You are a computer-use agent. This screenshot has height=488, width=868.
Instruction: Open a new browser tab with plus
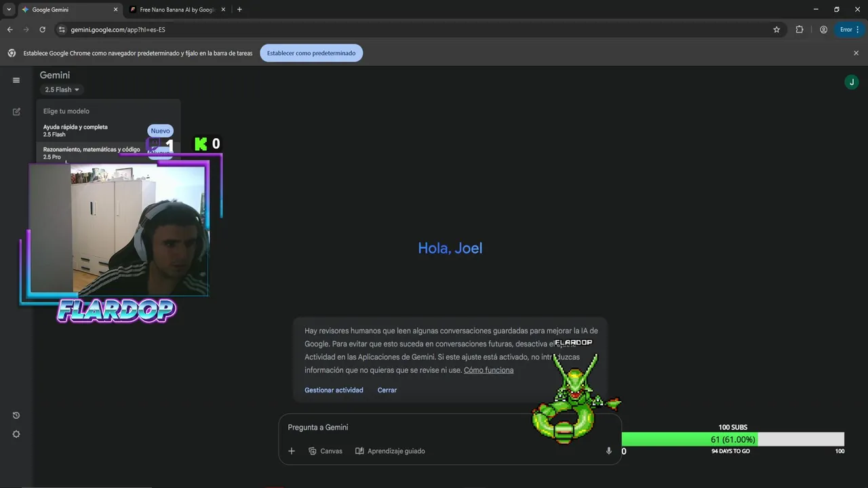click(x=239, y=9)
